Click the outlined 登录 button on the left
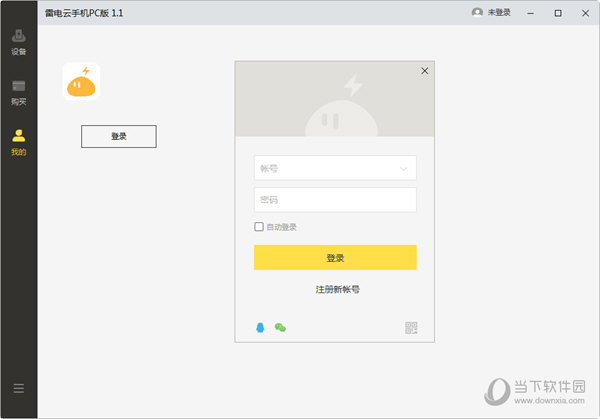This screenshot has width=600, height=419. pyautogui.click(x=119, y=136)
